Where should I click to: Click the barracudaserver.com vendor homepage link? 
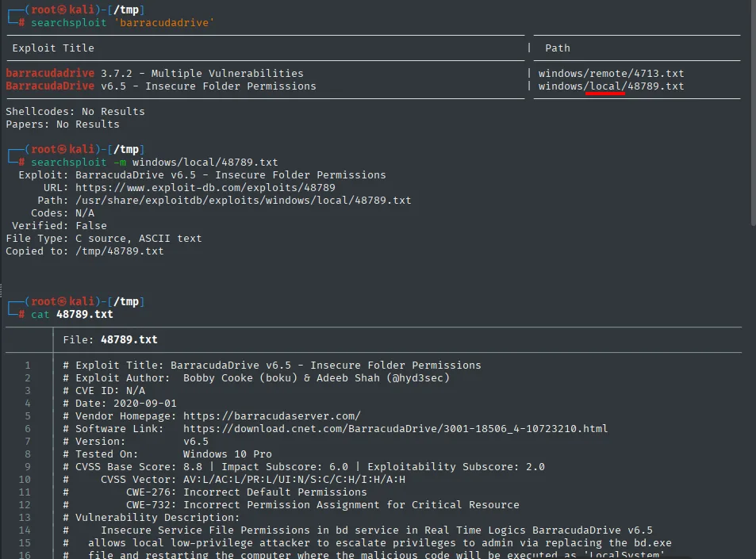[272, 415]
